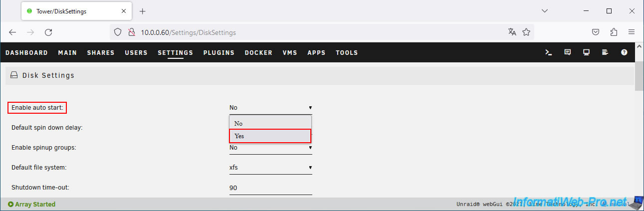Viewport: 644px width, 211px height.
Task: Go to the Docker menu
Action: coord(258,52)
